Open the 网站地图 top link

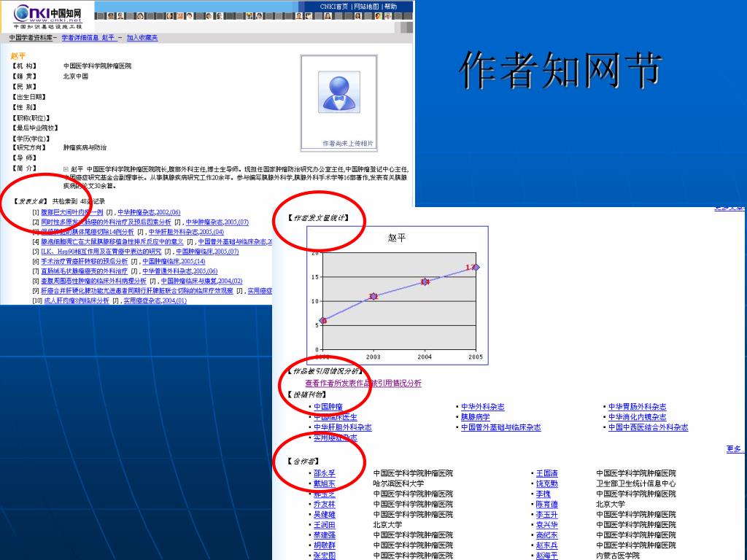click(x=366, y=6)
